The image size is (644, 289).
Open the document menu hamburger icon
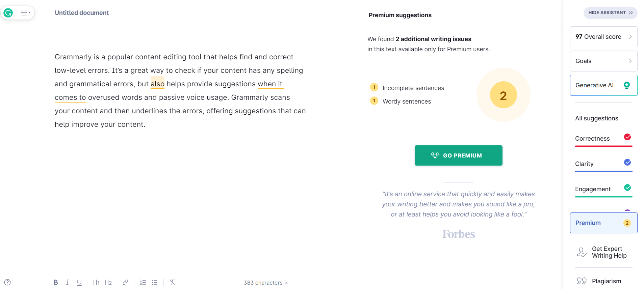coord(25,13)
